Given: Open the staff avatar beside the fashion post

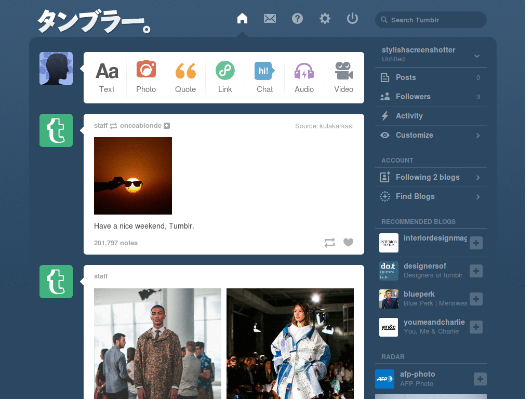Looking at the screenshot, I should [56, 282].
